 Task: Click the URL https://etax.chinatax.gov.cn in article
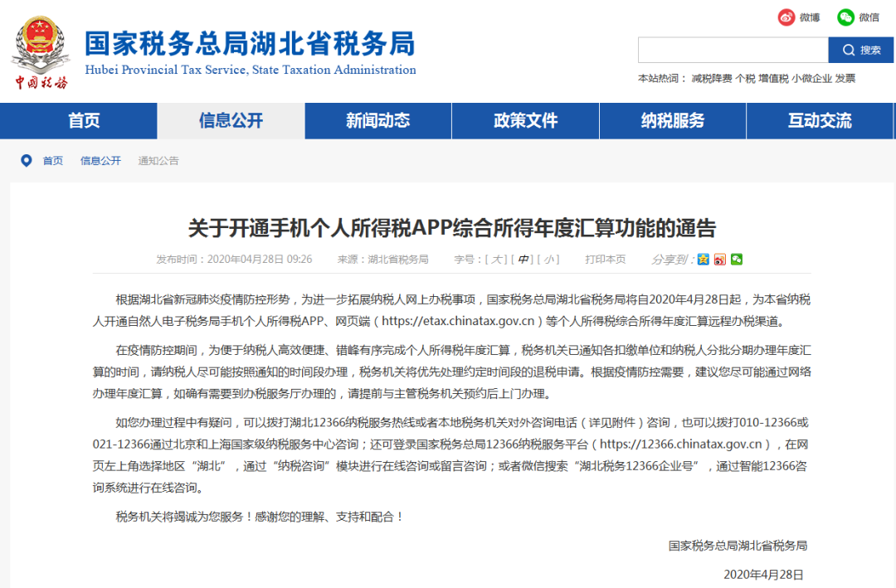pos(458,321)
